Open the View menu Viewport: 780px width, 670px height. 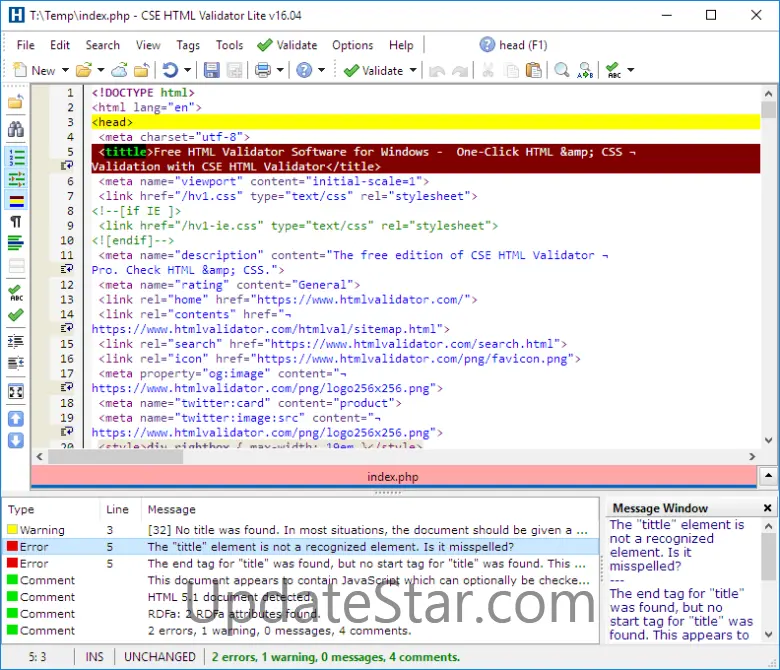(148, 45)
